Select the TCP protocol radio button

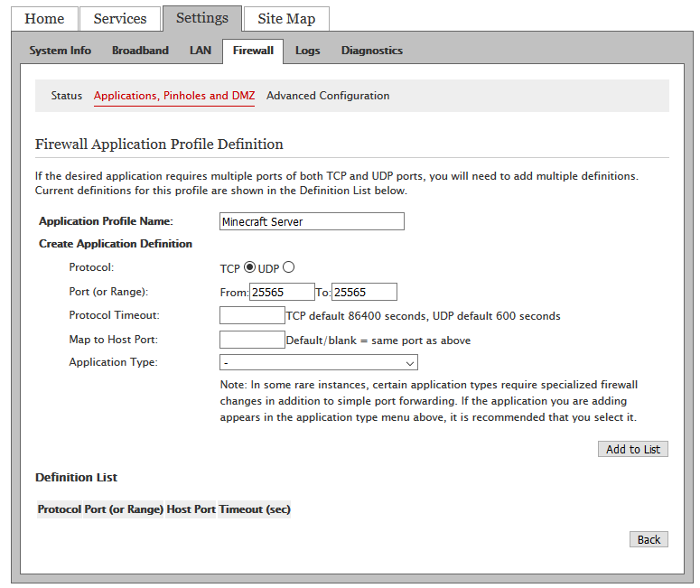point(250,267)
